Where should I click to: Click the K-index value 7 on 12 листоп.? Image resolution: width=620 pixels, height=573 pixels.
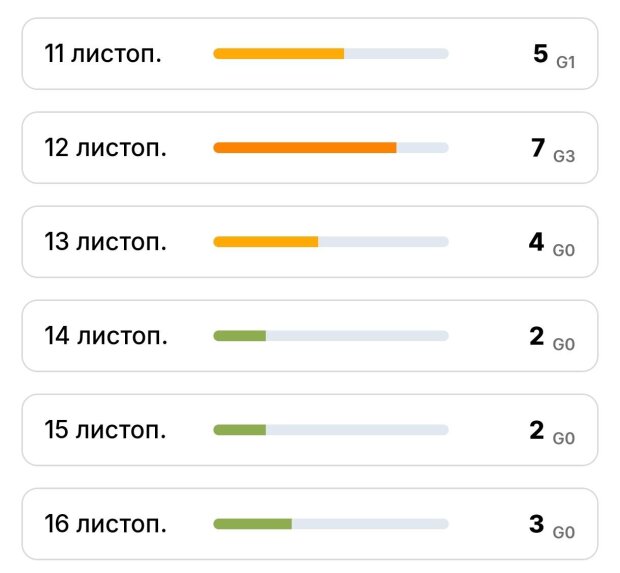[x=538, y=148]
